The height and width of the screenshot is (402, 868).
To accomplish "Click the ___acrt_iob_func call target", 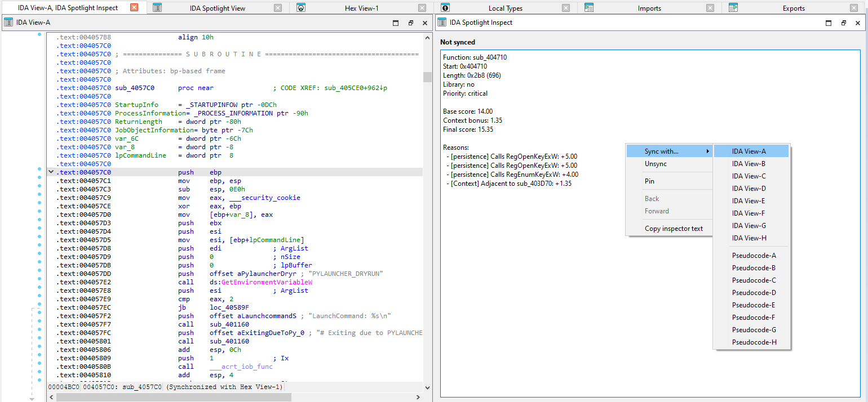I will pyautogui.click(x=241, y=367).
